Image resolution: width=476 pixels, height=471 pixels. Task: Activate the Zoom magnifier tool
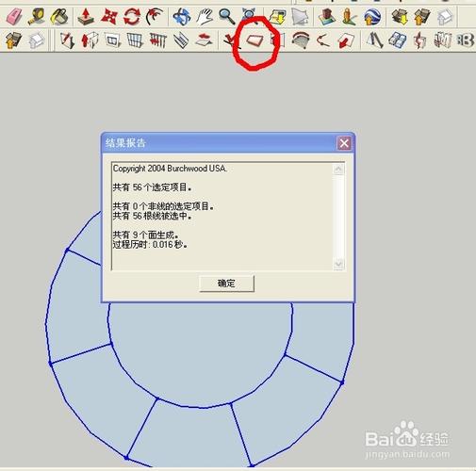pos(227,16)
